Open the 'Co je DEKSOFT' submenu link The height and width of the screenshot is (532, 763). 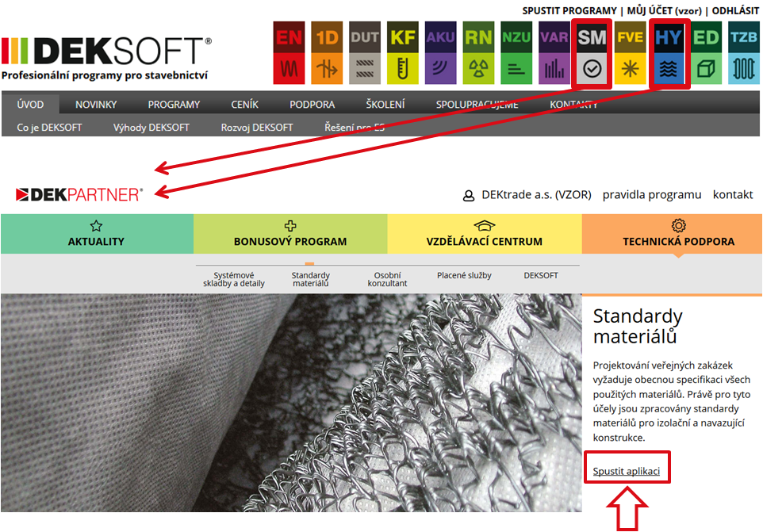pyautogui.click(x=49, y=128)
